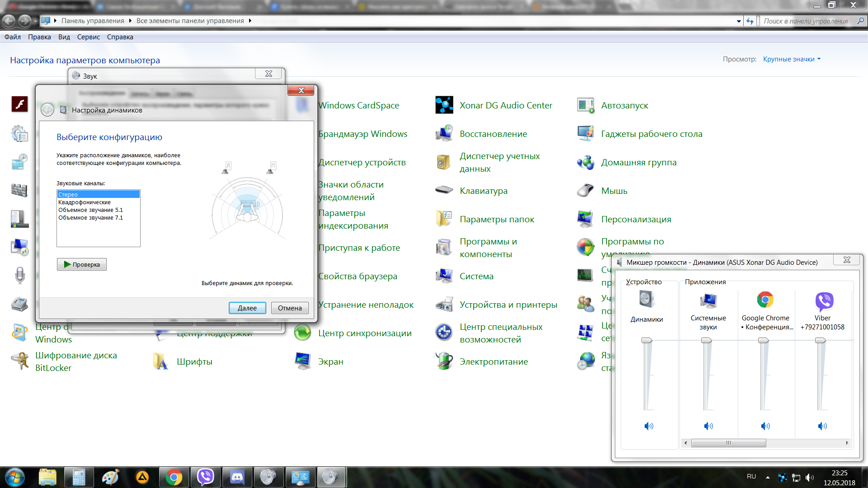
Task: Select Объемное звучание 5.1 in channel list
Action: 90,210
